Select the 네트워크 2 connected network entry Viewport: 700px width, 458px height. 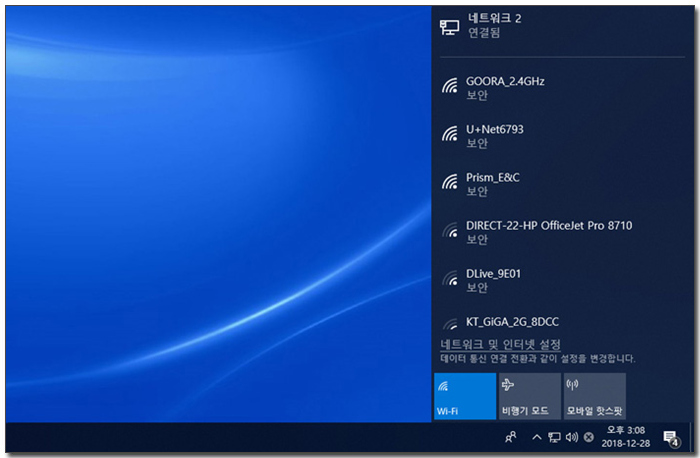coord(562,25)
